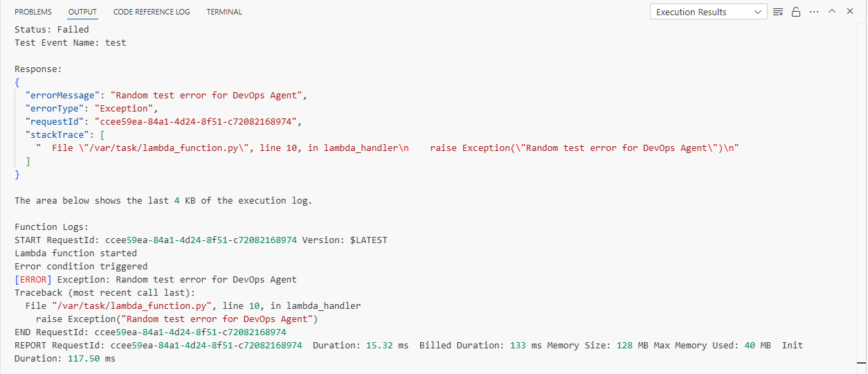Open the CODE REFERENCE LOG tab
Viewport: 868px width, 374px height.
pyautogui.click(x=152, y=12)
